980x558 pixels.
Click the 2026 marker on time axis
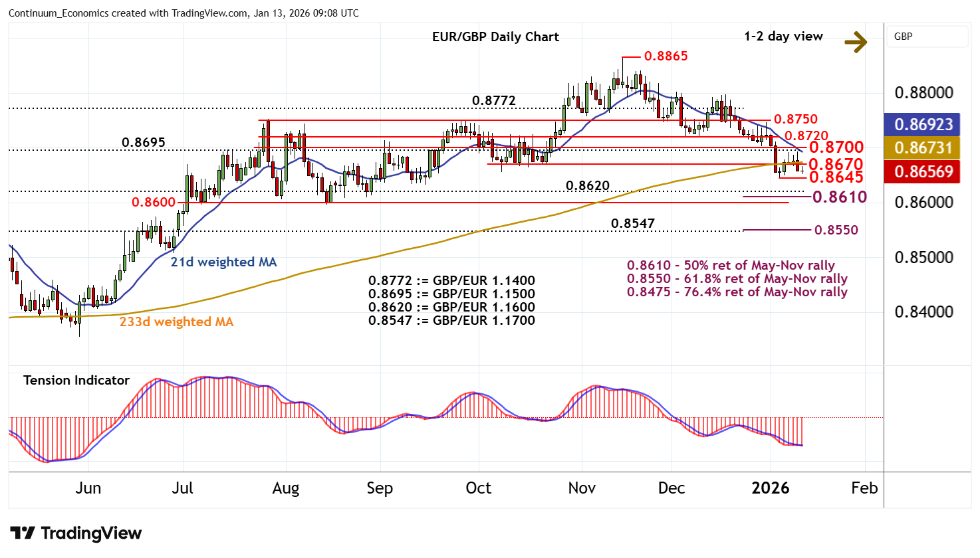pos(770,488)
